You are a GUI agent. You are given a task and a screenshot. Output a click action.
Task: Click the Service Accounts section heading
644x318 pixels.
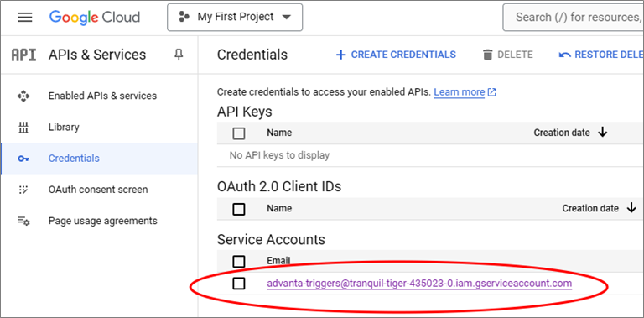(271, 239)
